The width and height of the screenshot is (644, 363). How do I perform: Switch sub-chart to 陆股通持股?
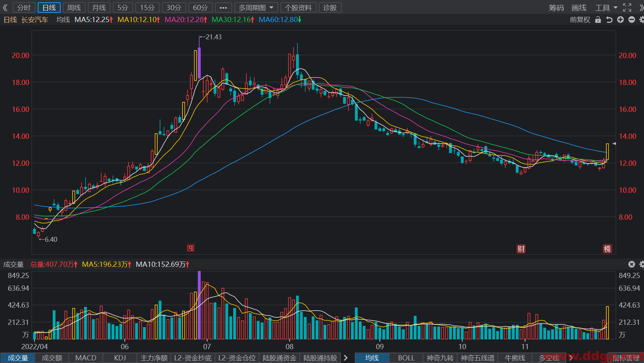(320, 358)
